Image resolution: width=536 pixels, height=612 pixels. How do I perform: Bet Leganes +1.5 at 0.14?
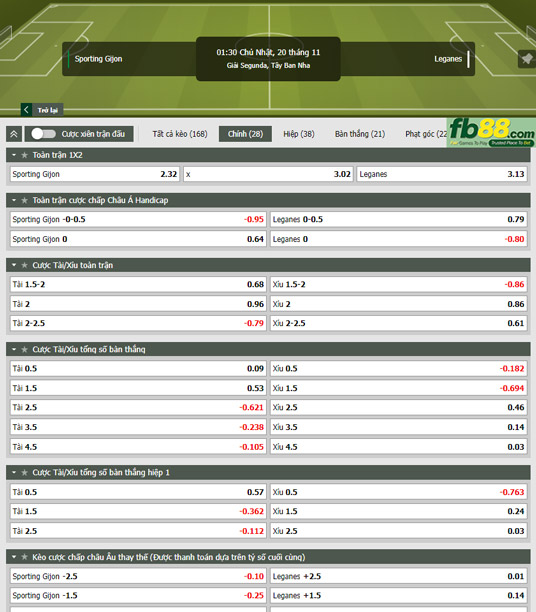pos(399,596)
